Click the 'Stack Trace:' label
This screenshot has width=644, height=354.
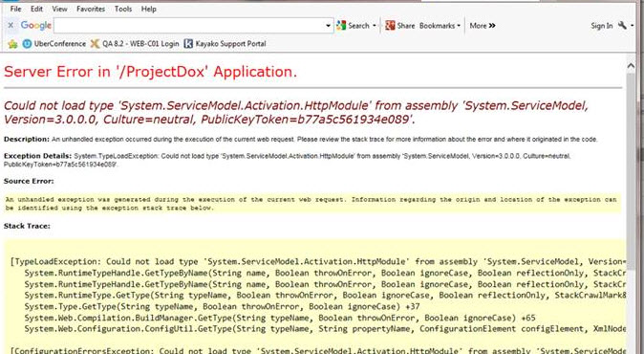click(27, 226)
